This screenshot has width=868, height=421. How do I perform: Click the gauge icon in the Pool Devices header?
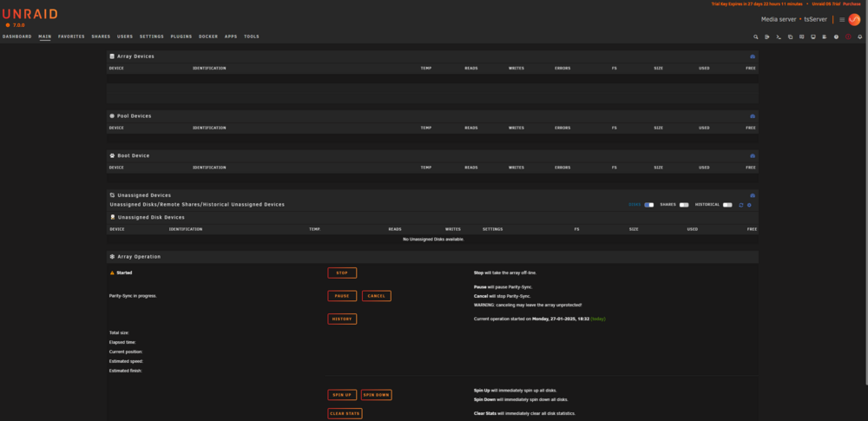[753, 116]
